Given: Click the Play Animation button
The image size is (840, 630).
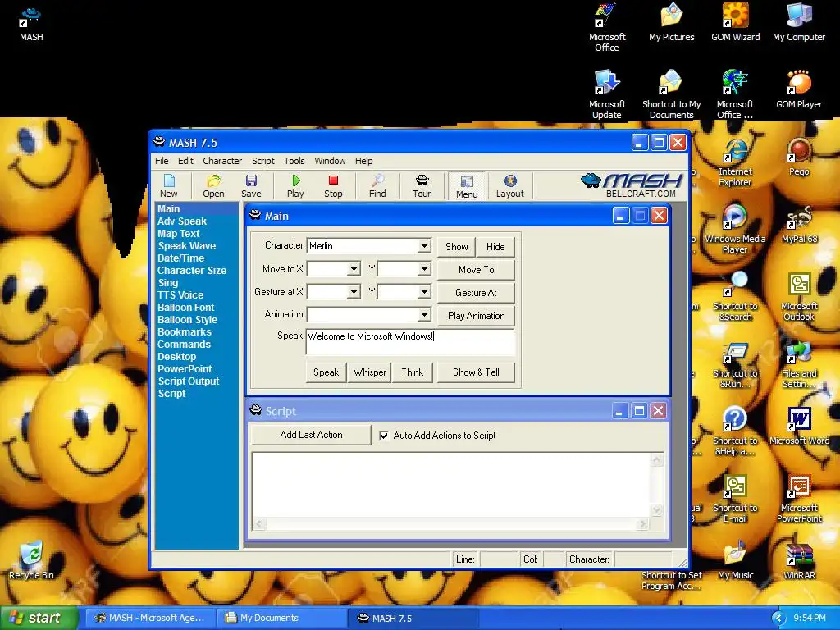Looking at the screenshot, I should pyautogui.click(x=477, y=316).
